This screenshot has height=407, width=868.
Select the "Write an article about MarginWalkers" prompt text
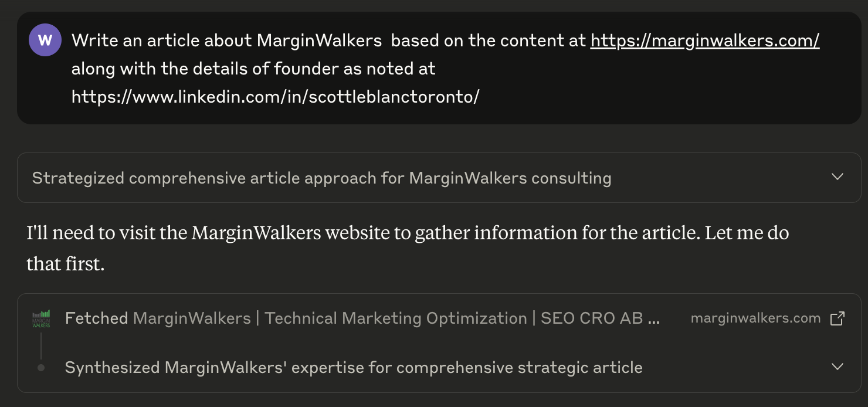[x=226, y=40]
